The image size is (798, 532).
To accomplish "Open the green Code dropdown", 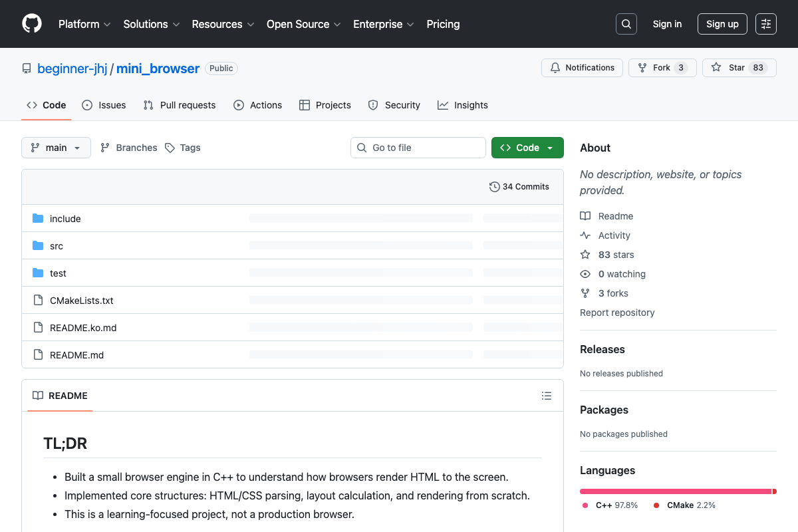I will tap(527, 148).
